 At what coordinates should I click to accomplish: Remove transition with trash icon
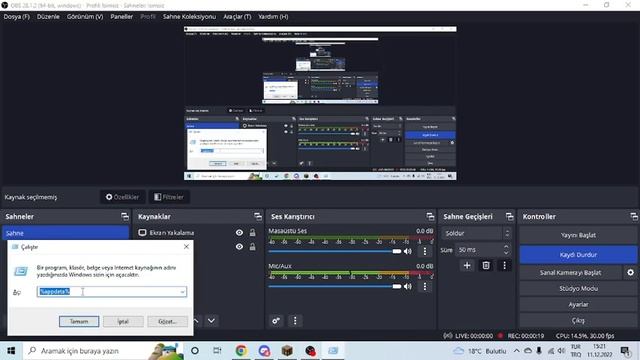[x=486, y=266]
